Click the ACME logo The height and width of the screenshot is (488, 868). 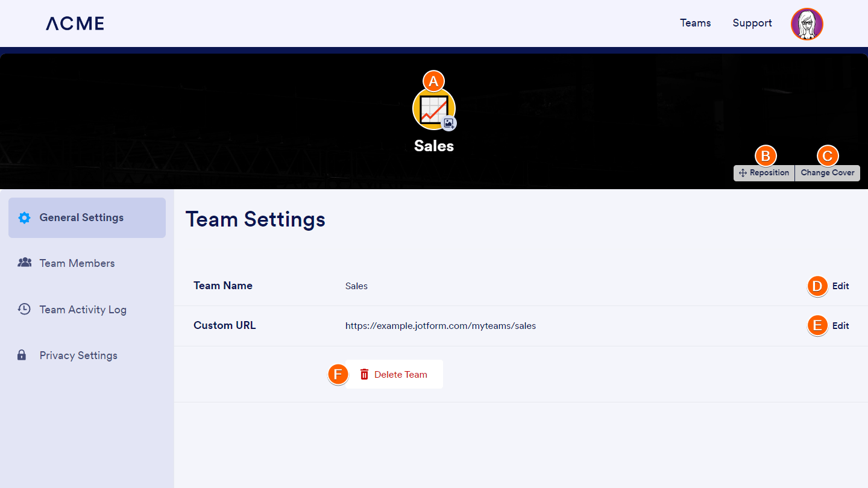pyautogui.click(x=75, y=23)
